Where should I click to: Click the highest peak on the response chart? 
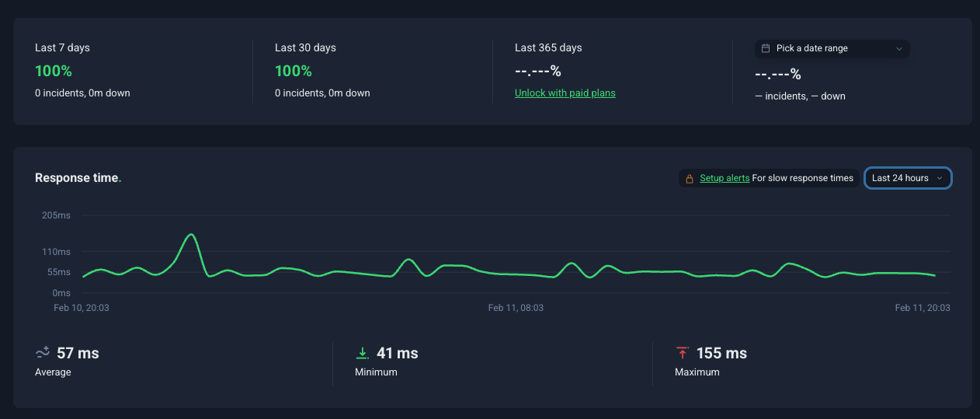click(x=190, y=234)
